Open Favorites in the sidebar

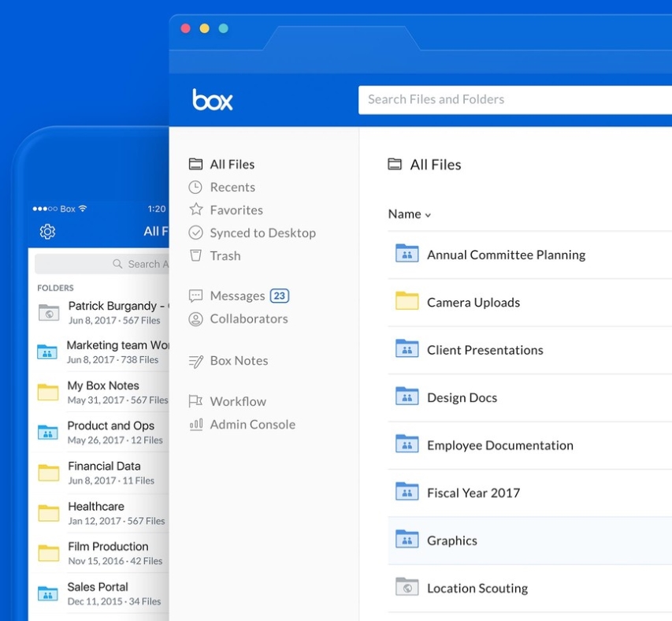[x=236, y=210]
